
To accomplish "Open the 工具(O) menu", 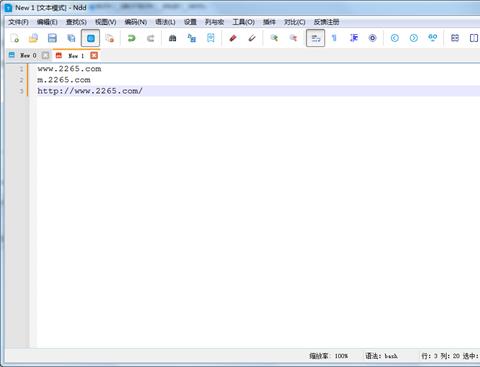I will point(244,22).
